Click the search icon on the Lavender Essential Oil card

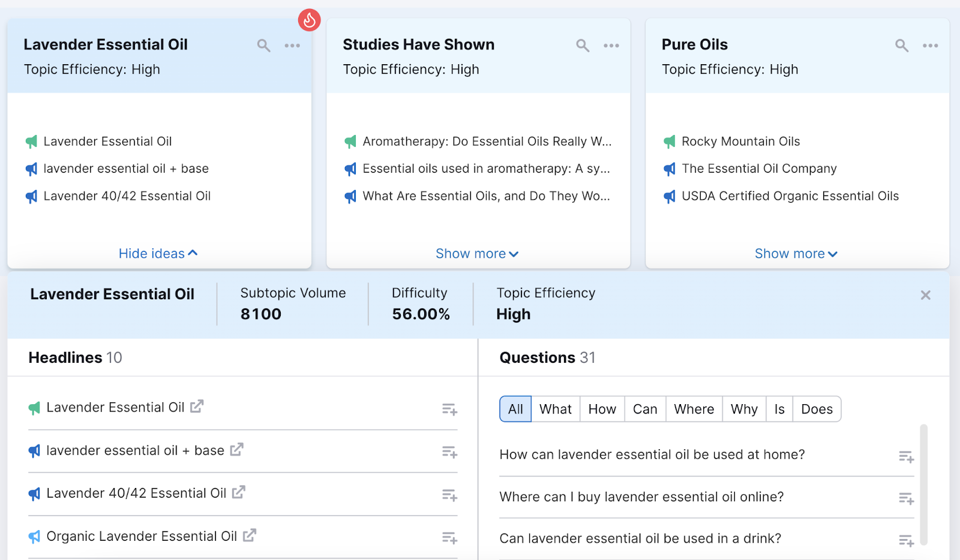pos(263,45)
